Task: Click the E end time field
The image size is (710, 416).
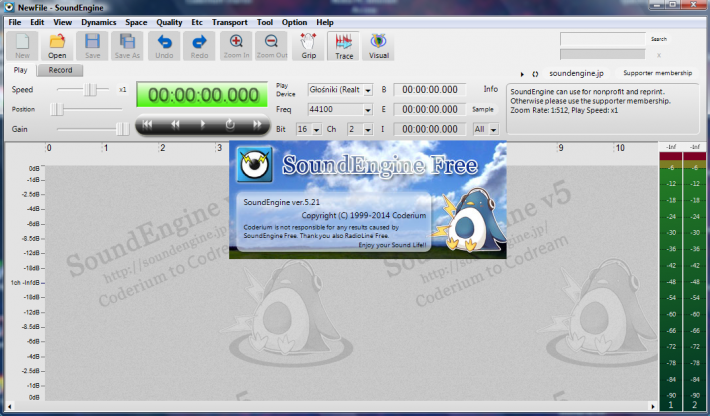Action: [430, 110]
